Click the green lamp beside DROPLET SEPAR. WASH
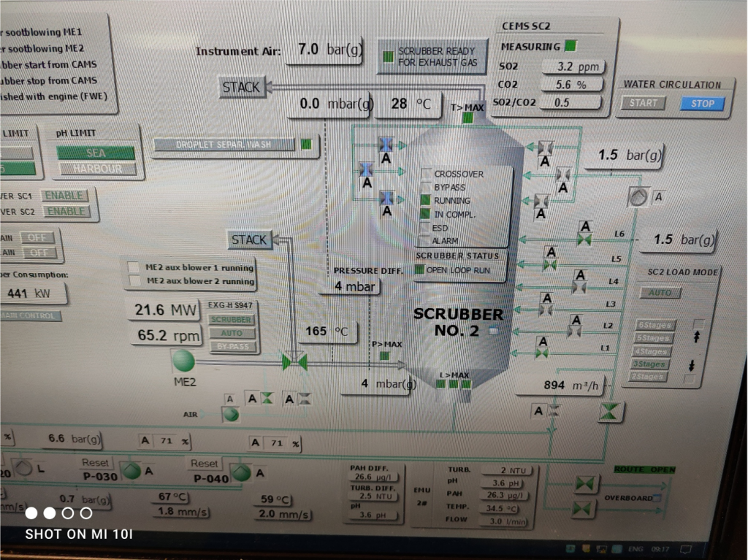Screen dimensions: 748x560 coord(306,144)
